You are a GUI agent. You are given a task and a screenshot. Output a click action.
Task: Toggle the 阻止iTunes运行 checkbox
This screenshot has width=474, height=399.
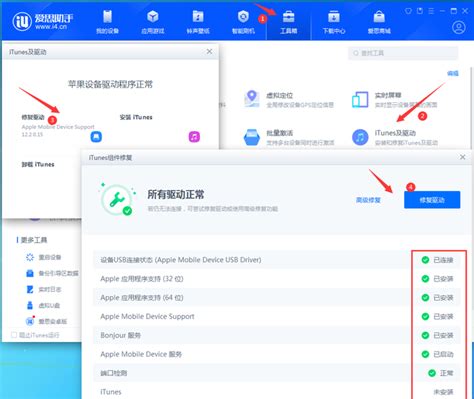tap(14, 335)
